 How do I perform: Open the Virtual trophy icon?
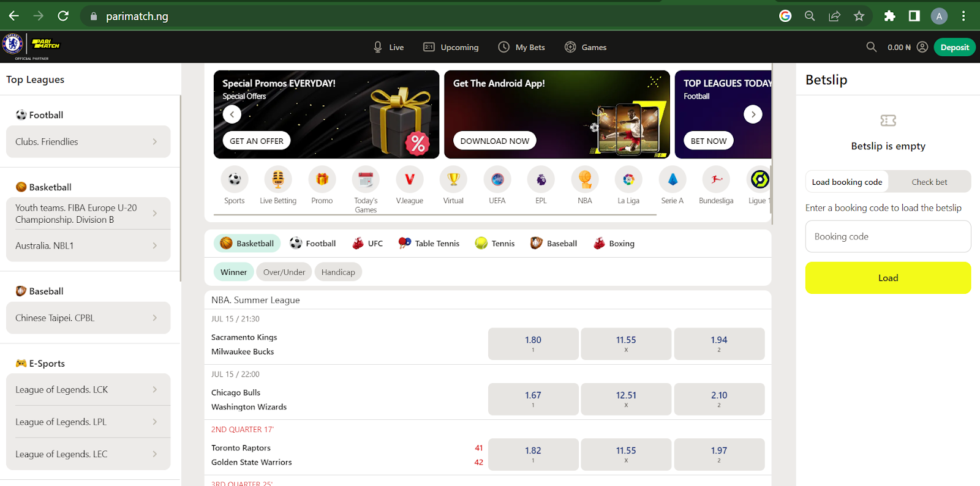tap(453, 179)
